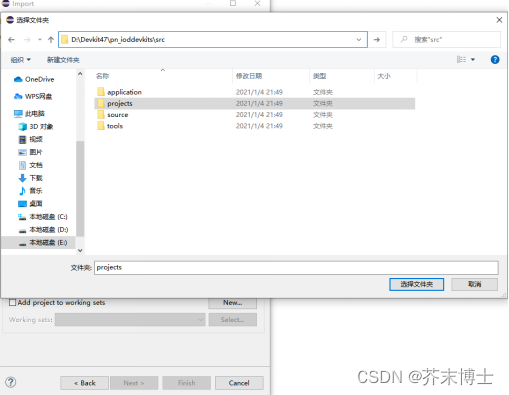Open the view options dropdown arrow
Image resolution: width=509 pixels, height=395 pixels.
click(473, 60)
